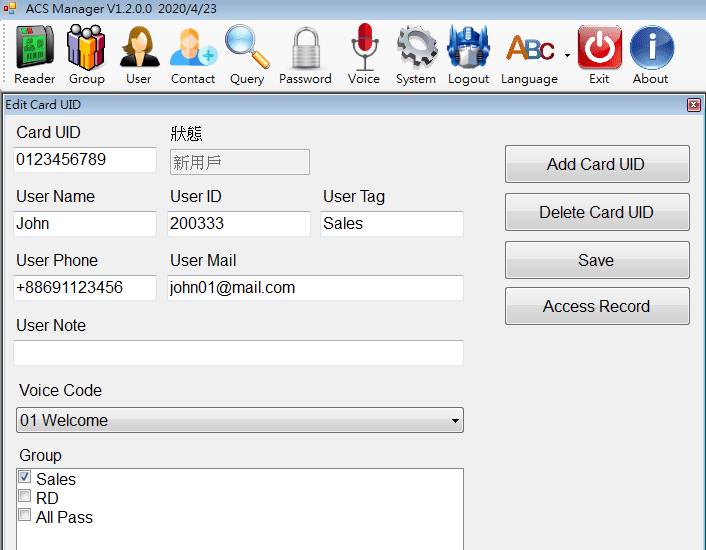Click the Edit Card UID panel title
The image size is (706, 550).
pyautogui.click(x=43, y=105)
